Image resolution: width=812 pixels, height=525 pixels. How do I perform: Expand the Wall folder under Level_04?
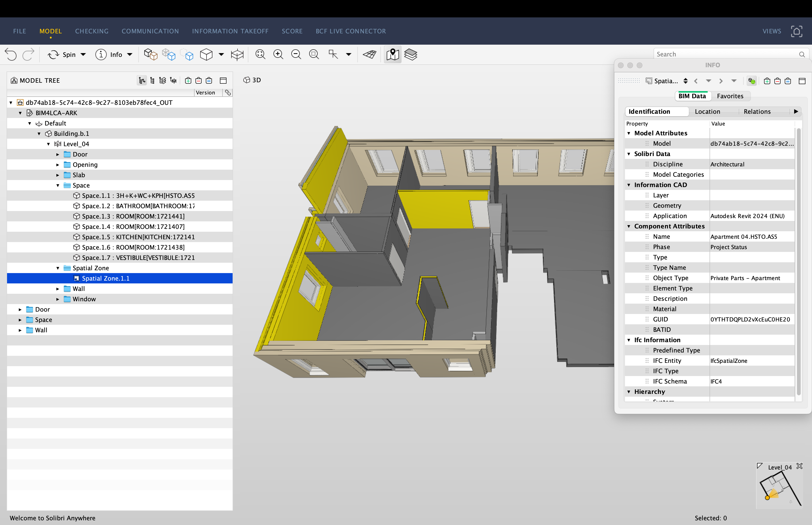pos(58,289)
